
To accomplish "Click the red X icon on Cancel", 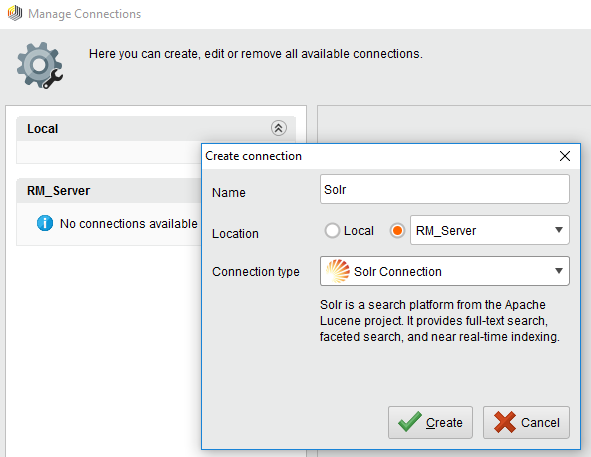I will coord(505,422).
